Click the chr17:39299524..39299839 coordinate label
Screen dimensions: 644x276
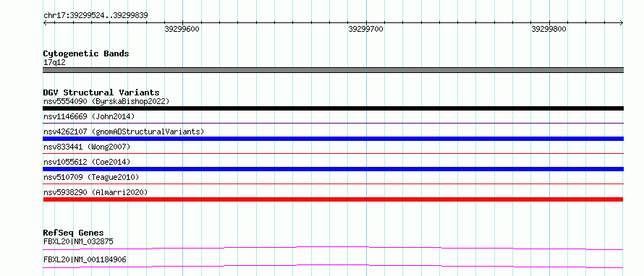pyautogui.click(x=96, y=15)
